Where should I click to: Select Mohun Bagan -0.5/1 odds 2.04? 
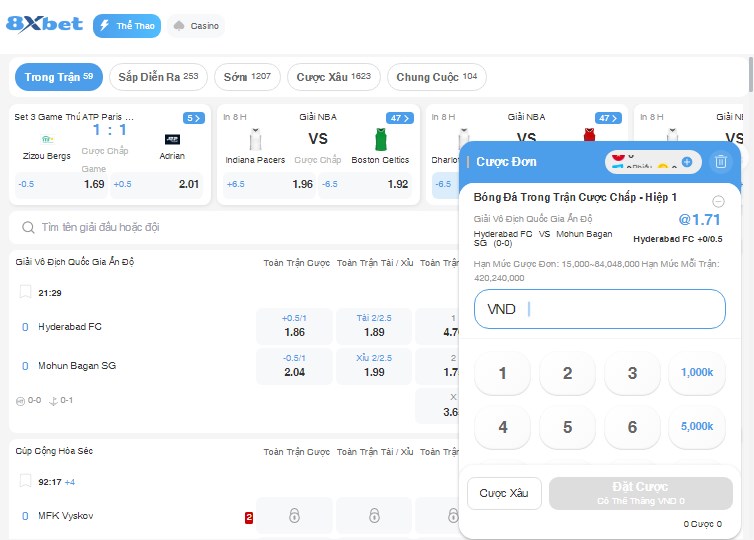[294, 366]
